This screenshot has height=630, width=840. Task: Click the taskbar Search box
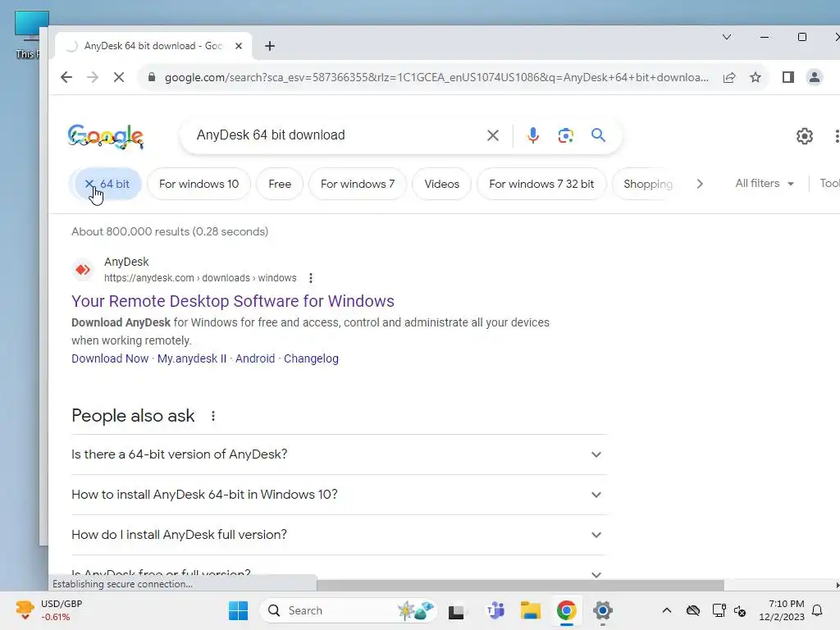tap(348, 610)
